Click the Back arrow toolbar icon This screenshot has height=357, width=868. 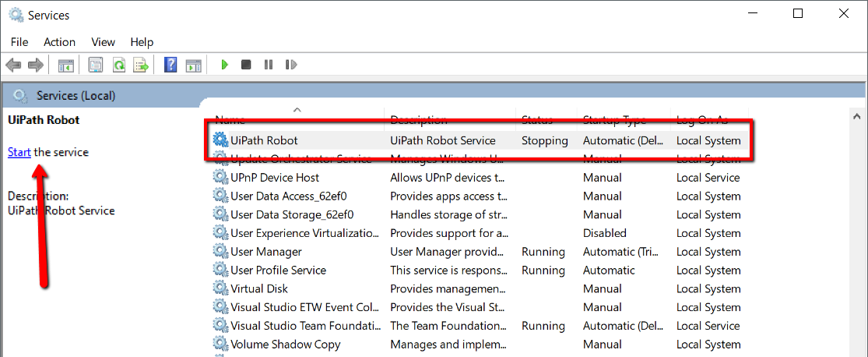pos(13,65)
